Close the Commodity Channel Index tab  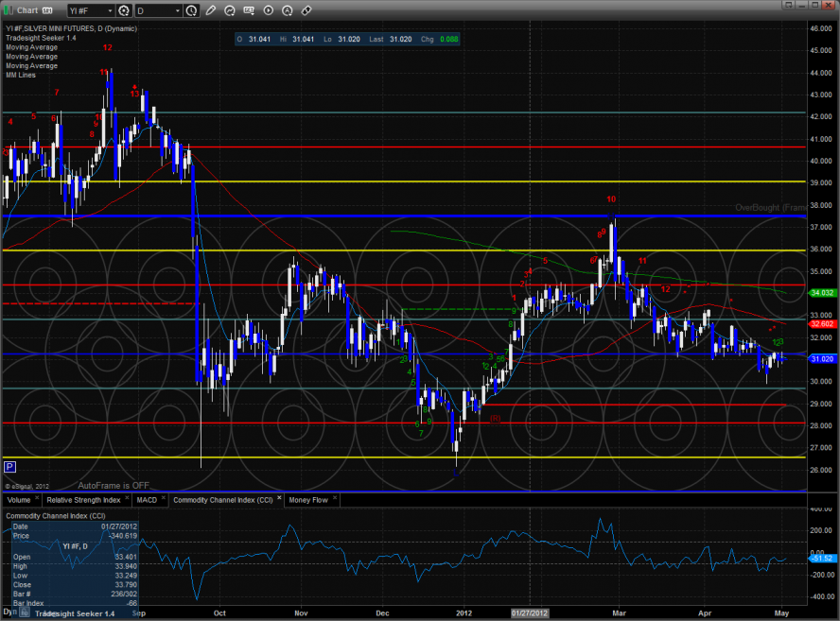click(279, 498)
